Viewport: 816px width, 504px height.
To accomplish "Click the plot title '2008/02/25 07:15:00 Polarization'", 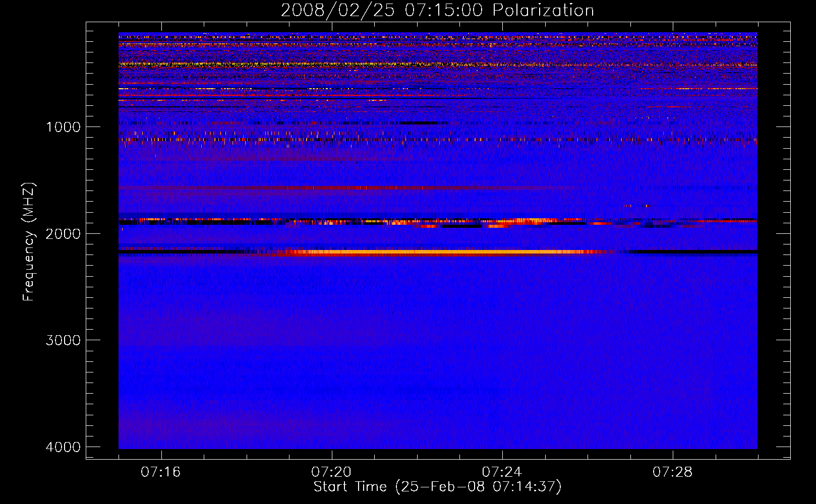I will click(x=437, y=10).
